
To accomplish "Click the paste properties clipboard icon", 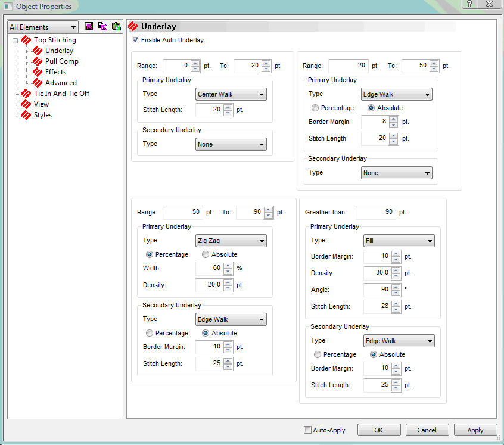I will (116, 26).
